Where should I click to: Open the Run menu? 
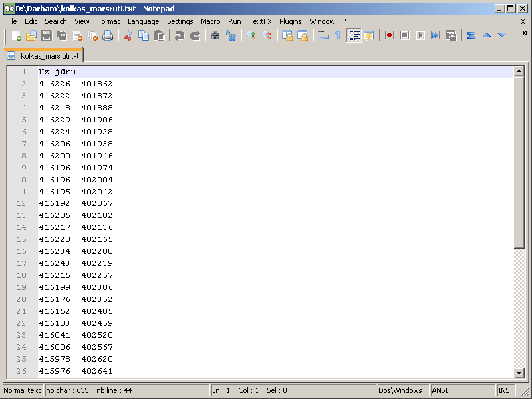tap(235, 21)
